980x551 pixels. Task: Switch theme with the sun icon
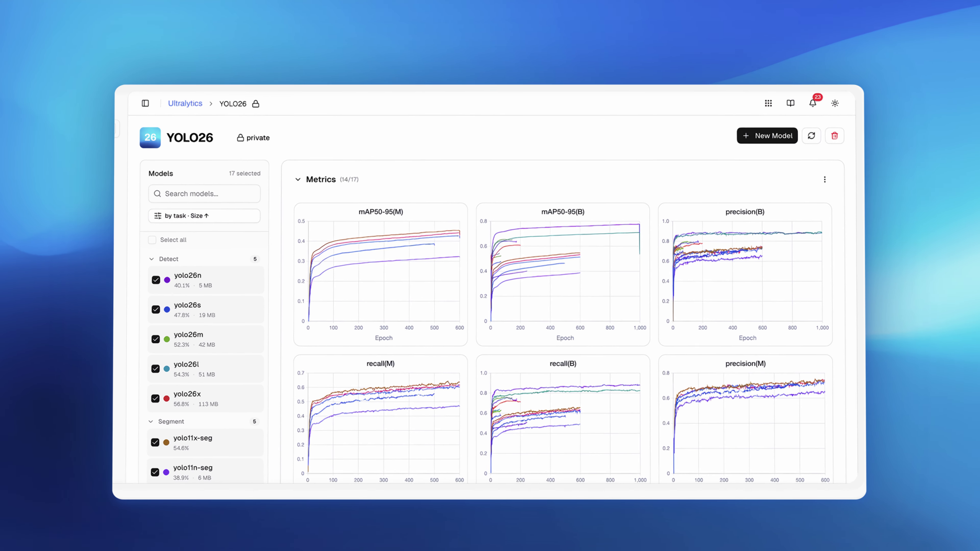click(x=835, y=103)
